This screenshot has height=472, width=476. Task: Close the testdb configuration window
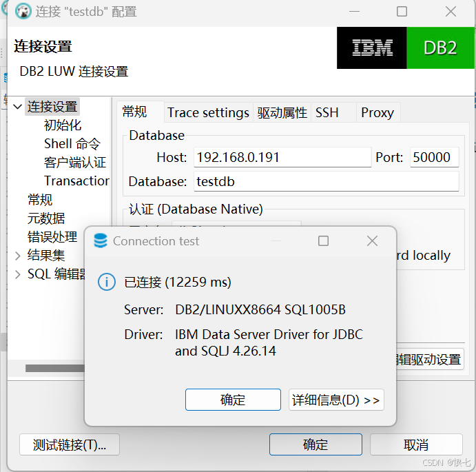point(451,12)
